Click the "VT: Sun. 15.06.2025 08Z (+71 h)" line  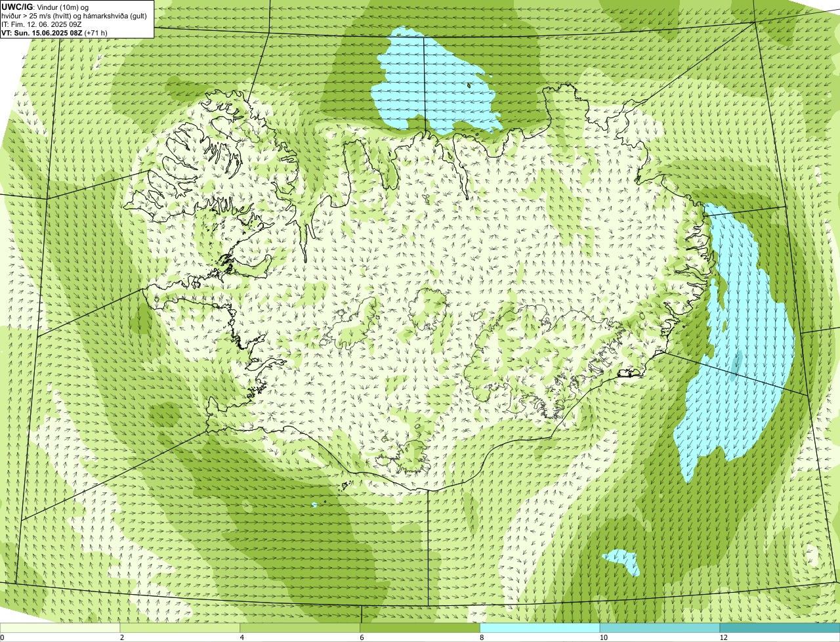54,32
